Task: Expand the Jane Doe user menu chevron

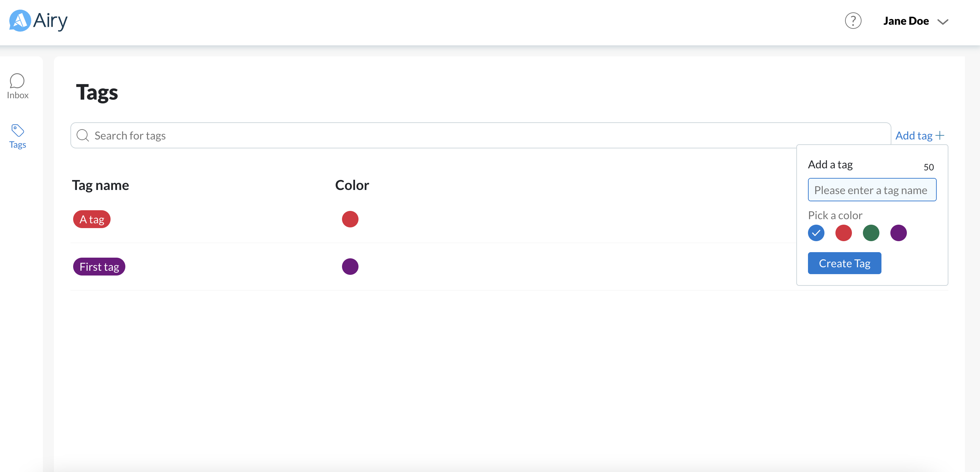Action: click(943, 22)
